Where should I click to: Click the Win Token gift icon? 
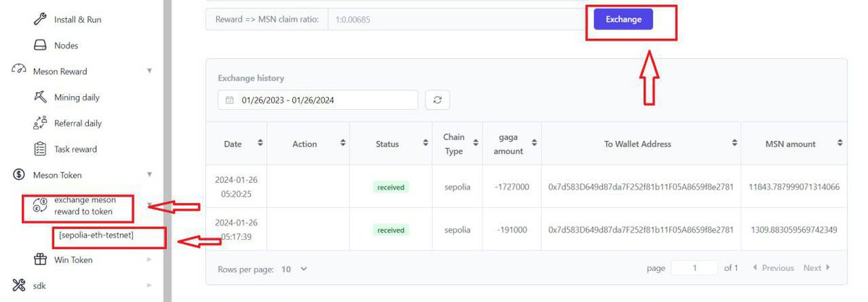pyautogui.click(x=41, y=259)
